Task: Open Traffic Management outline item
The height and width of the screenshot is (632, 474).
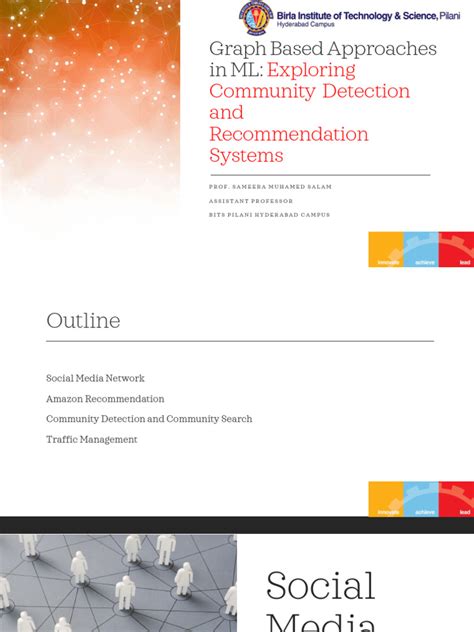Action: (x=91, y=439)
